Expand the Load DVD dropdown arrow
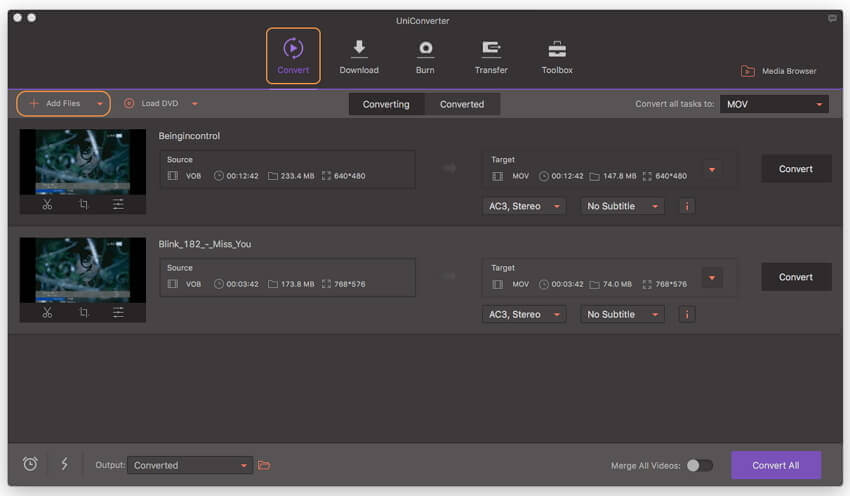This screenshot has width=850, height=496. pyautogui.click(x=195, y=104)
